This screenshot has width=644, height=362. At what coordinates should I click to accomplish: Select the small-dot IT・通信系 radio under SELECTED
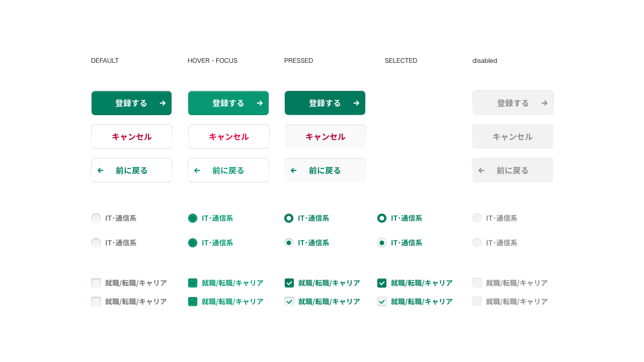click(x=382, y=243)
